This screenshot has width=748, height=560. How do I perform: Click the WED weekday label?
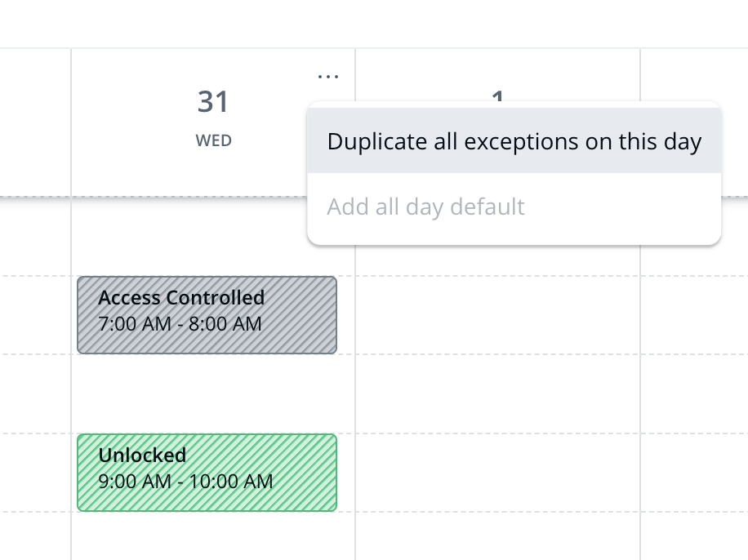tap(213, 140)
